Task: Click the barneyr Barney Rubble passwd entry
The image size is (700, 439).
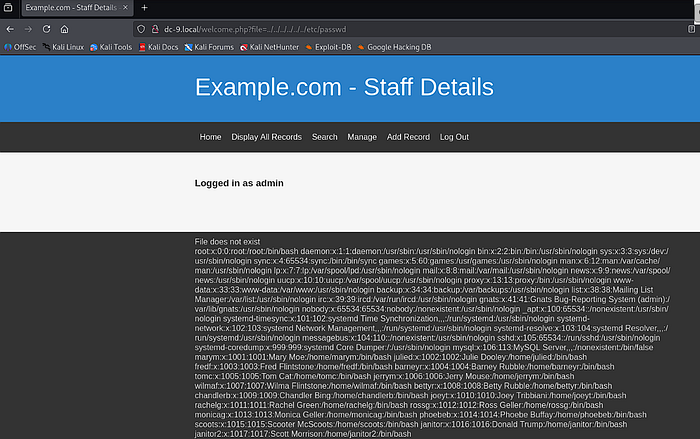Action: [503, 367]
